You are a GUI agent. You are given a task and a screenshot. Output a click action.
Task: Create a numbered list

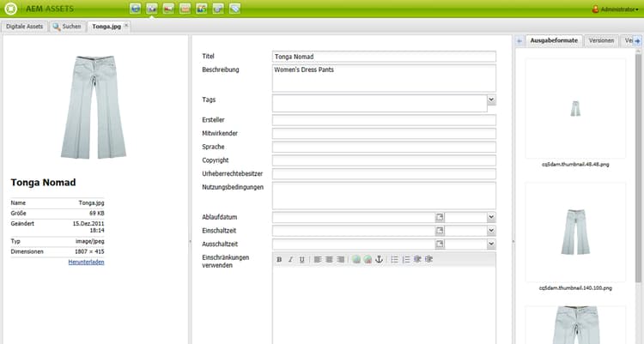(406, 259)
